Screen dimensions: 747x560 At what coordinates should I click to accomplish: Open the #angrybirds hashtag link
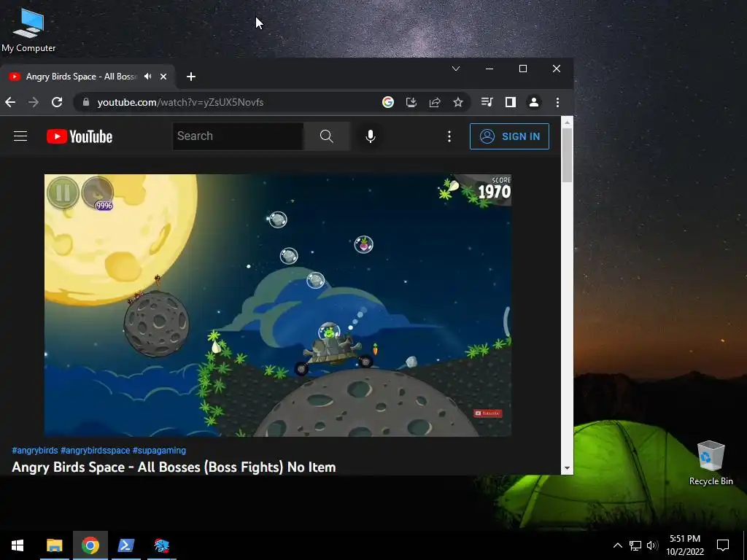35,450
